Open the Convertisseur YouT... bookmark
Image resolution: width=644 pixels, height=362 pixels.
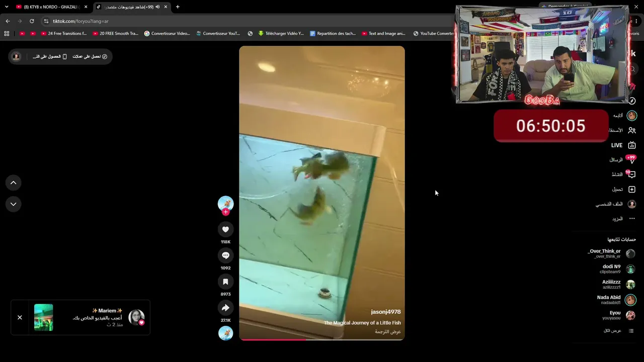coord(218,34)
